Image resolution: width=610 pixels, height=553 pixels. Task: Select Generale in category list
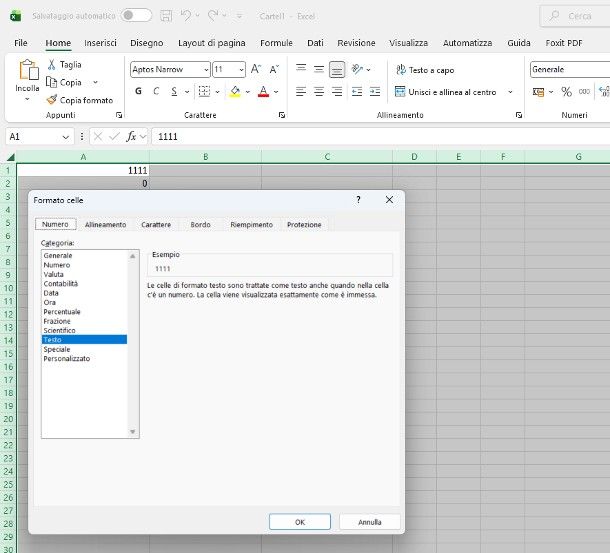point(84,255)
